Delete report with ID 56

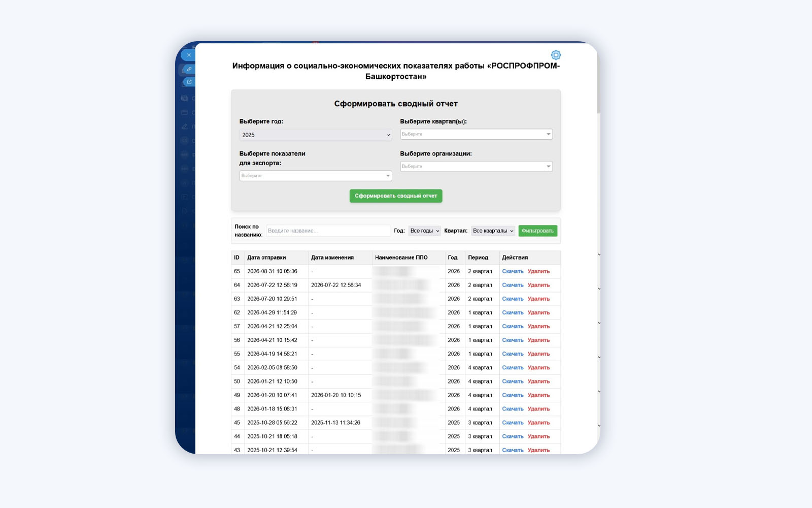(x=538, y=340)
